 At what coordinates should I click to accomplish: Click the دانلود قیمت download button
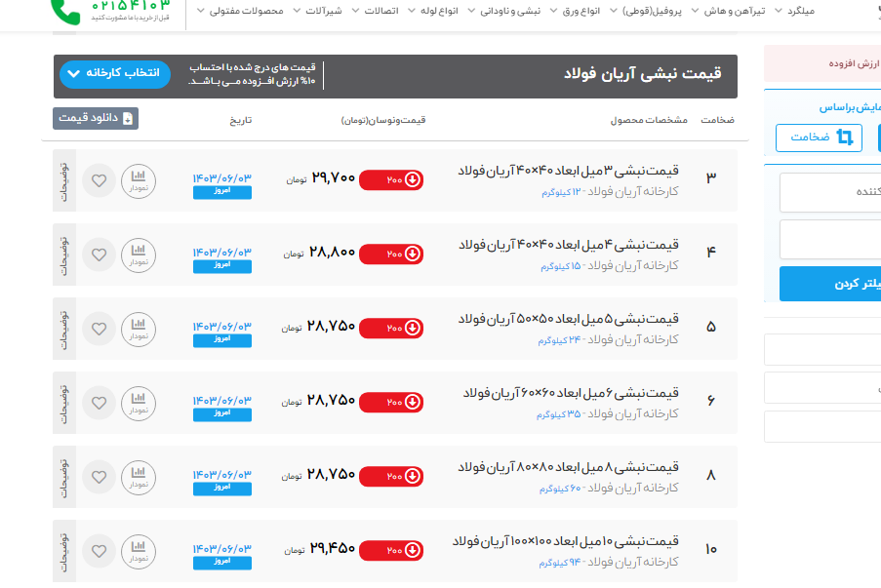tap(96, 118)
